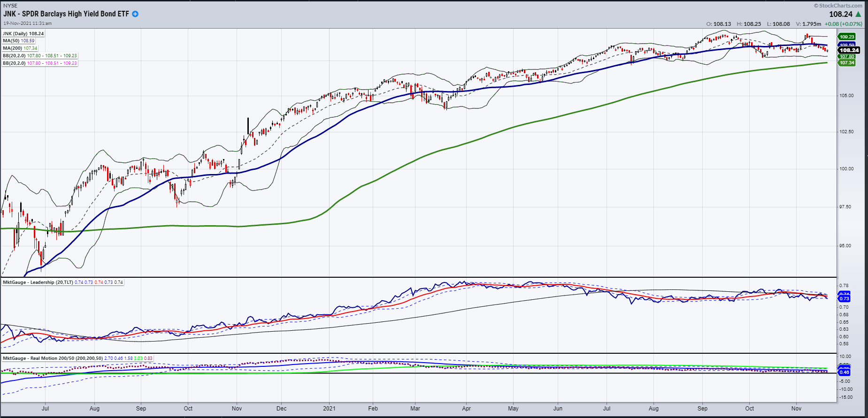Click the 109.23 green price tag
This screenshot has width=868, height=418.
(847, 37)
